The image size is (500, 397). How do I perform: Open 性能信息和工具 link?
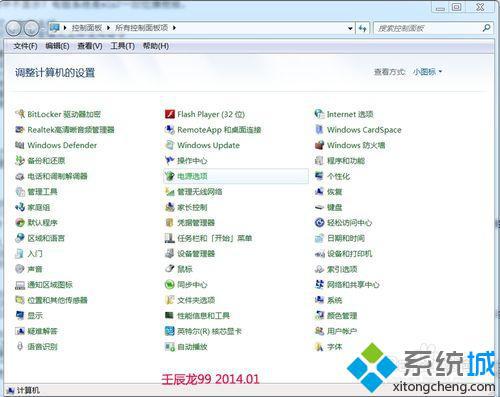click(x=203, y=315)
